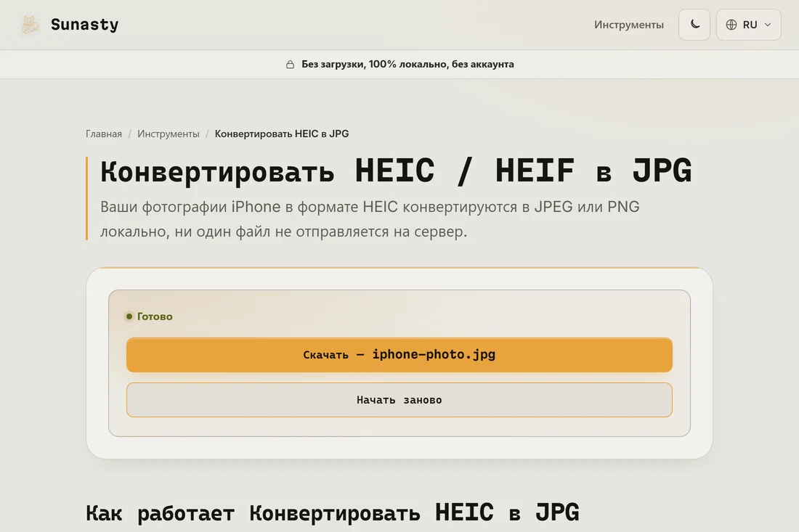Open the RU language dropdown
This screenshot has width=799, height=532.
click(x=749, y=25)
